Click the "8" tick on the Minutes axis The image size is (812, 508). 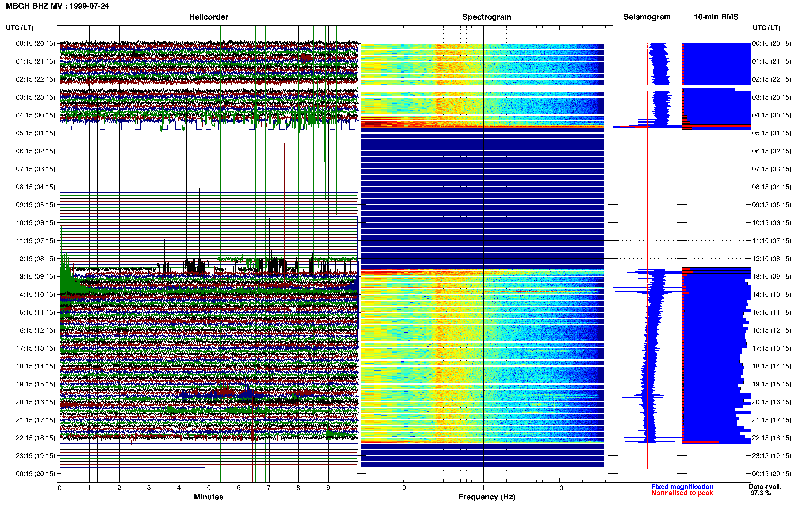[298, 487]
